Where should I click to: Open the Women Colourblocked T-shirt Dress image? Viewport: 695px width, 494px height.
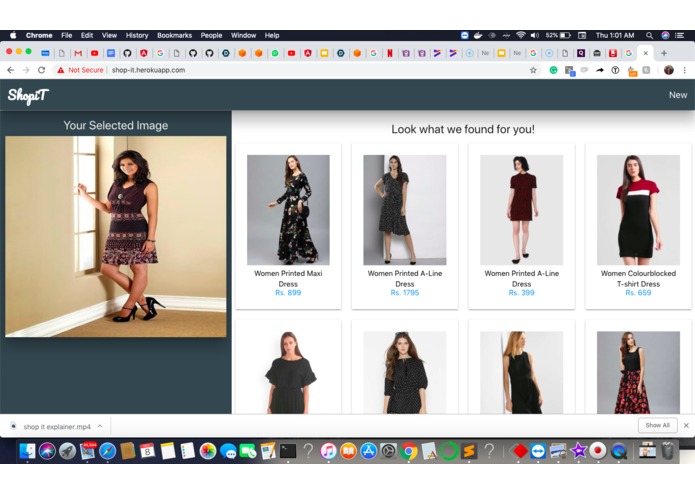pyautogui.click(x=638, y=210)
